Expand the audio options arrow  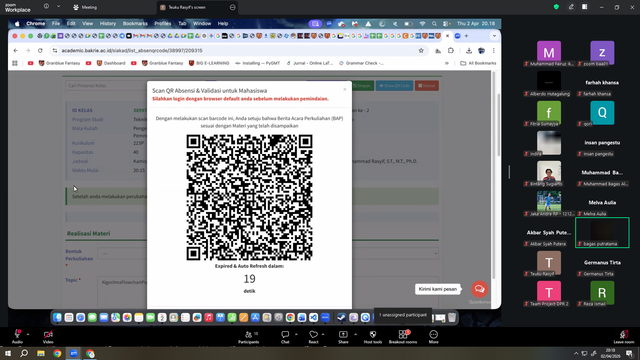[28, 334]
